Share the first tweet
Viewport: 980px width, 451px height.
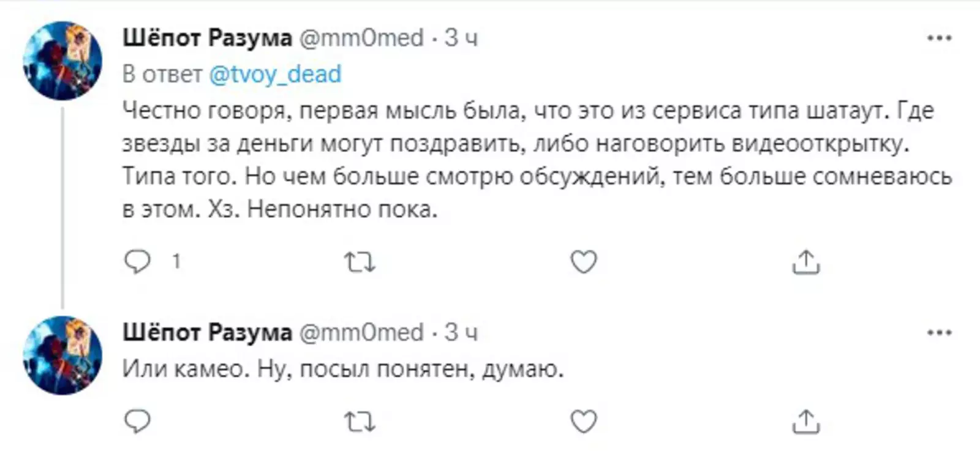pos(805,263)
